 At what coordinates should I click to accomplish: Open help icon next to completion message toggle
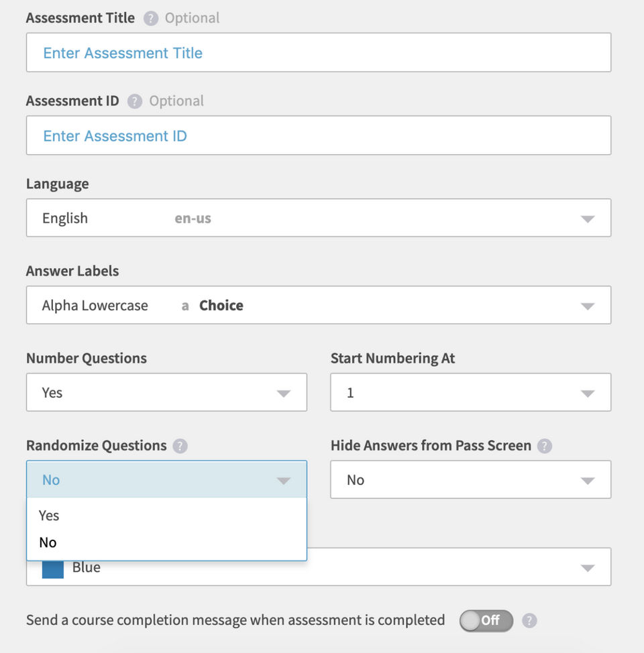(x=529, y=621)
